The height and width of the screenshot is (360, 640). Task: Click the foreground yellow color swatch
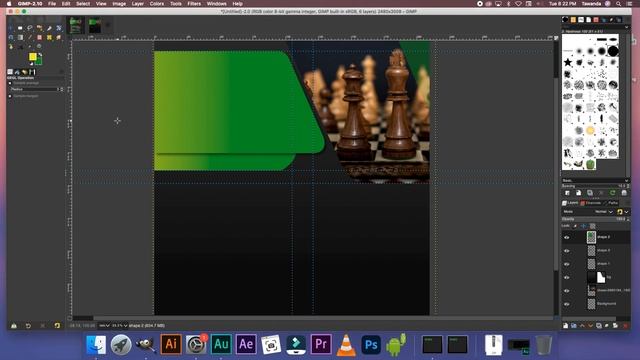pos(33,56)
